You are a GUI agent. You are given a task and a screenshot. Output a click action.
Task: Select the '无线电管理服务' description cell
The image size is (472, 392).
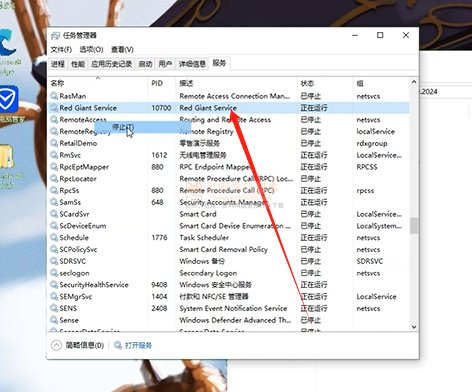click(x=203, y=155)
